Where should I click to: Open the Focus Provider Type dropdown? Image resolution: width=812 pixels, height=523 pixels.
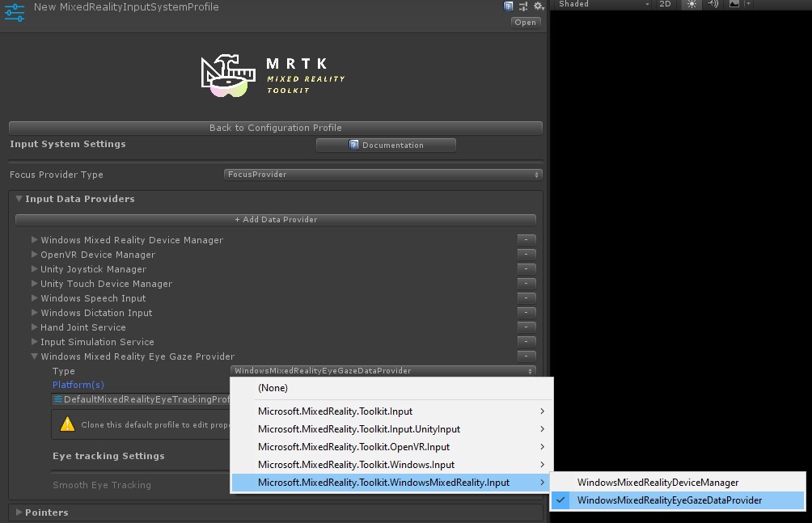point(383,175)
